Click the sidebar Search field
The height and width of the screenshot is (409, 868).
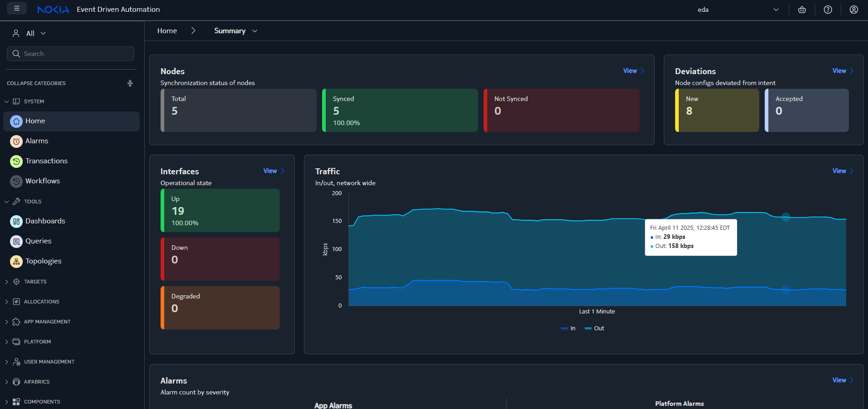71,54
